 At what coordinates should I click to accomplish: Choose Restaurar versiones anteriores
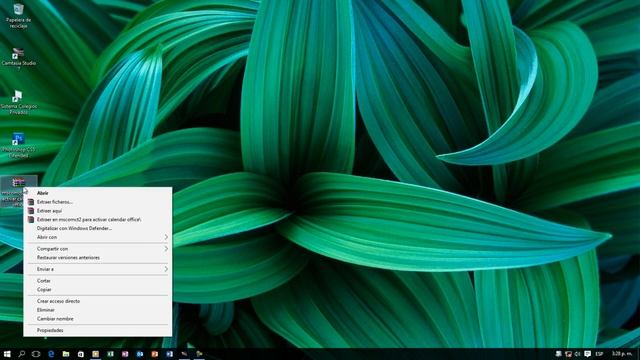tap(98, 258)
